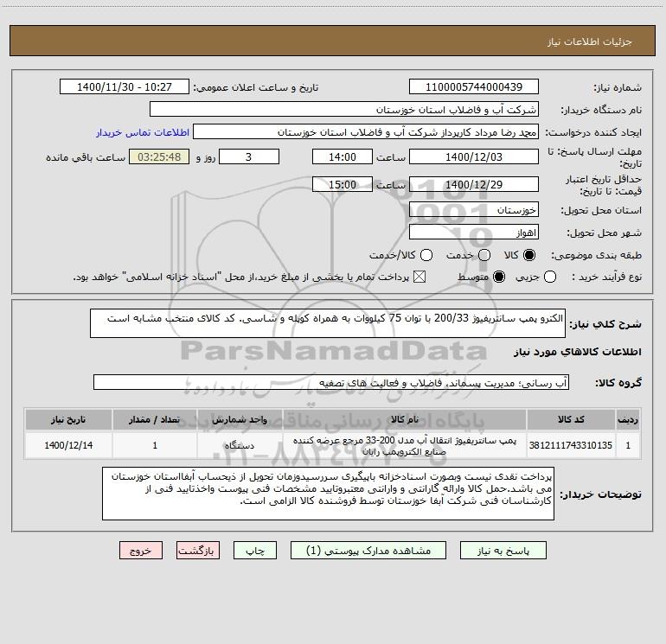
Task: Click the کد کالا column header
Action: point(571,419)
